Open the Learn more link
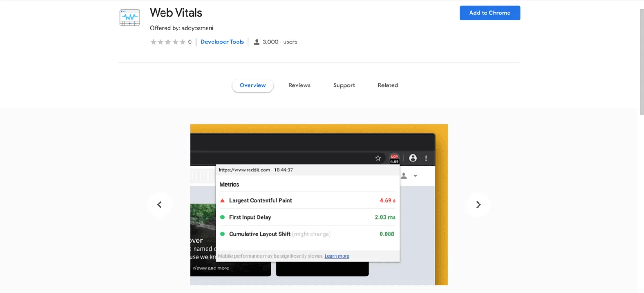Image resolution: width=644 pixels, height=293 pixels. pos(337,256)
